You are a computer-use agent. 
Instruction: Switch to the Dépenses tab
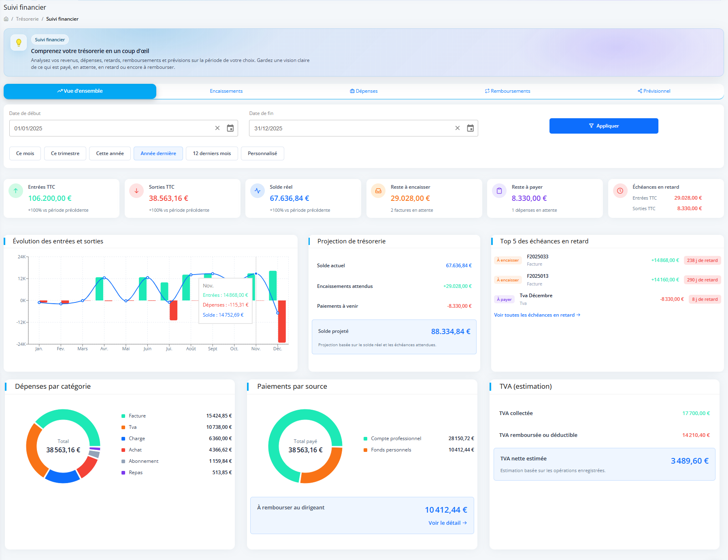364,91
